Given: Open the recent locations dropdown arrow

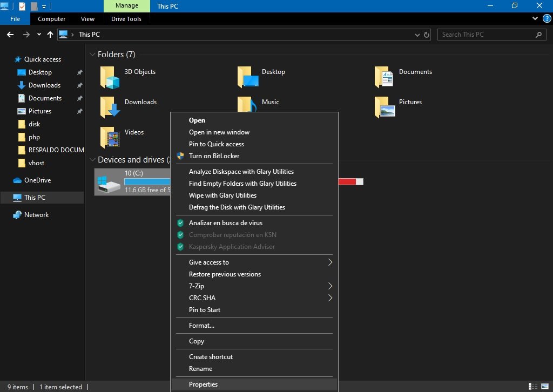Looking at the screenshot, I should 39,35.
